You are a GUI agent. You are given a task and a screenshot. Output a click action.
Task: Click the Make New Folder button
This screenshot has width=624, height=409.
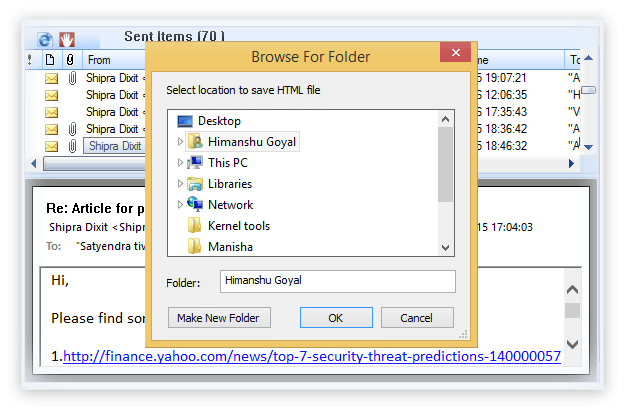(x=219, y=317)
